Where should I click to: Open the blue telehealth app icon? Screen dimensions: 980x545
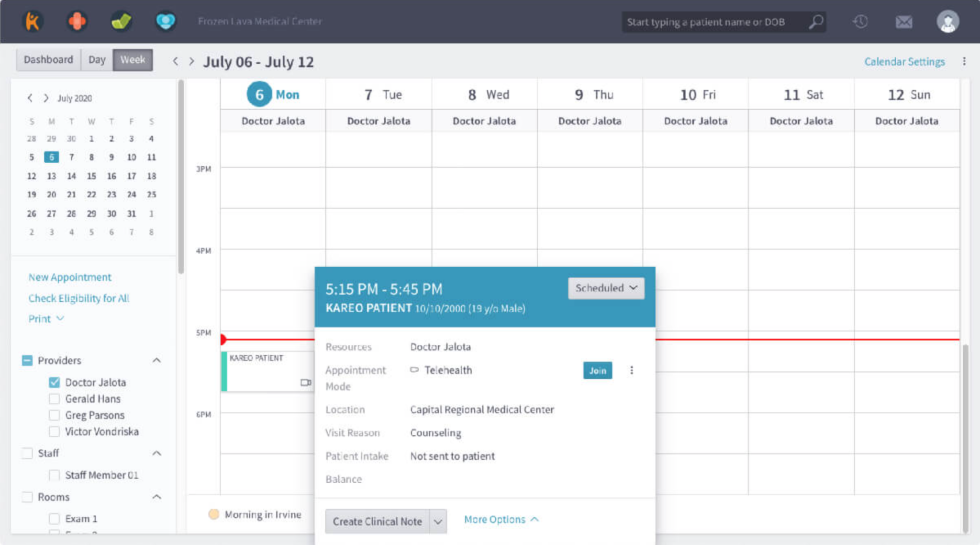(166, 21)
